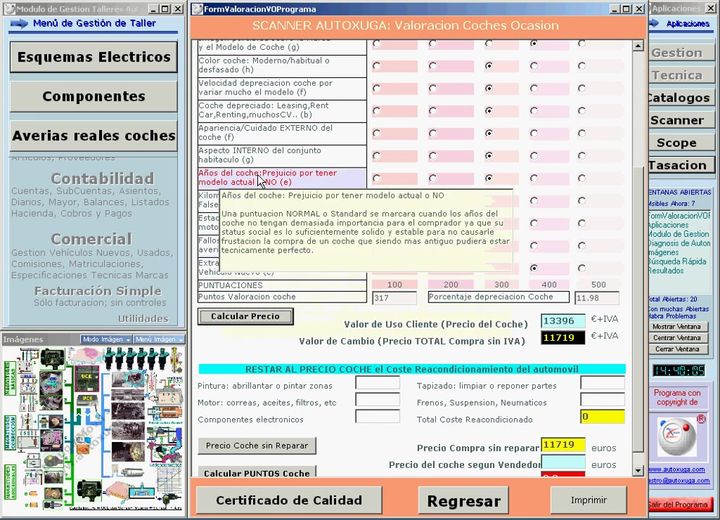
Task: Click the form scrollbar down arrow
Action: click(638, 470)
